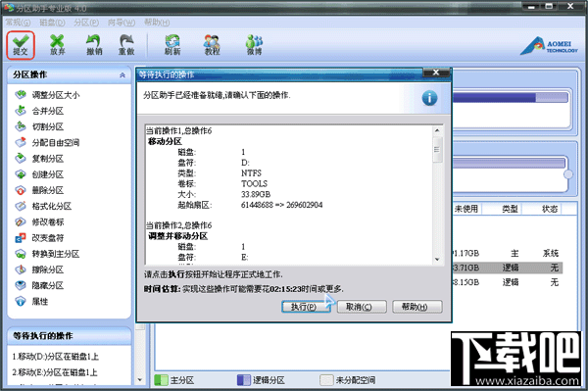Viewport: 588px width, 391px height.
Task: Click the down arrow of dialog list scrollbar
Action: (x=437, y=260)
